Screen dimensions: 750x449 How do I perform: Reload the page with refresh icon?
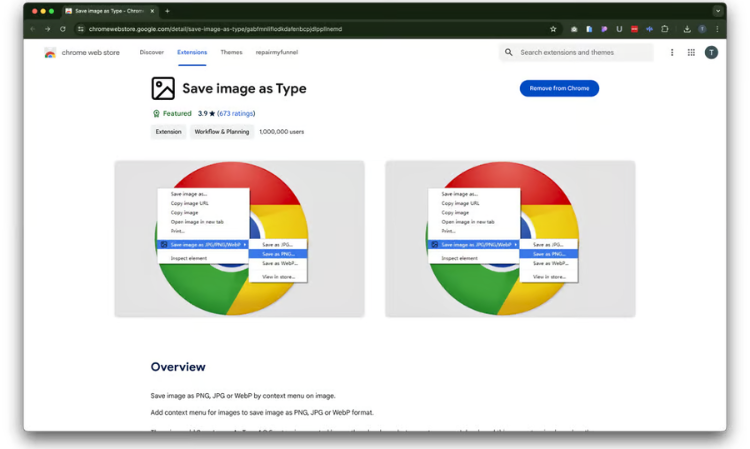(x=63, y=29)
